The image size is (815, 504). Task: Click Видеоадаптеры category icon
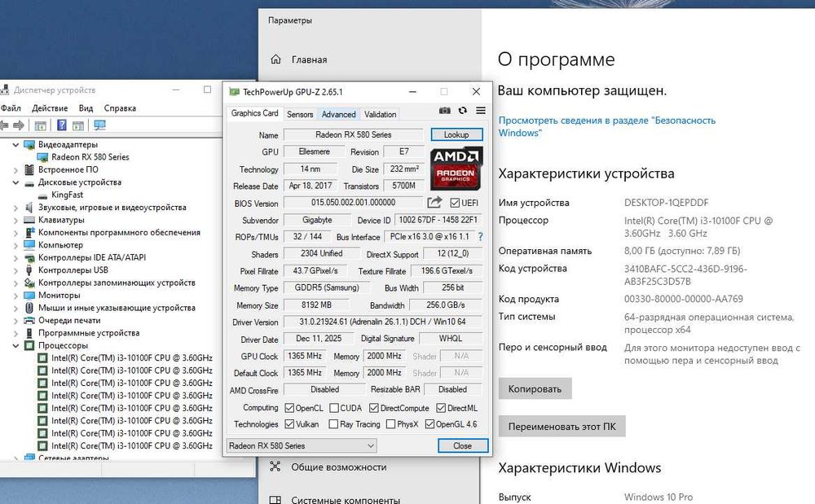pyautogui.click(x=29, y=144)
